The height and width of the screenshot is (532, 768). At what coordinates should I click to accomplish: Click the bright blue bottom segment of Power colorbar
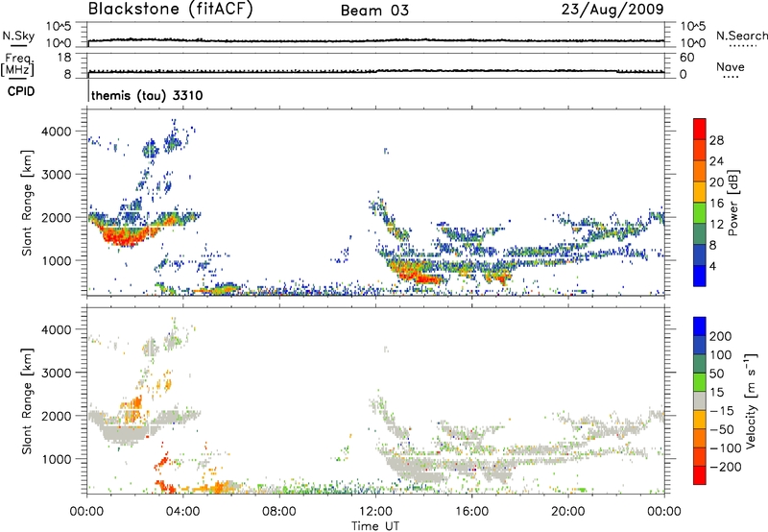click(700, 276)
